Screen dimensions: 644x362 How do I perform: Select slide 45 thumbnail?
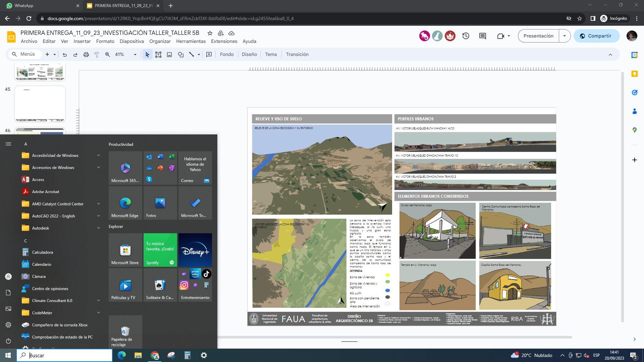40,104
